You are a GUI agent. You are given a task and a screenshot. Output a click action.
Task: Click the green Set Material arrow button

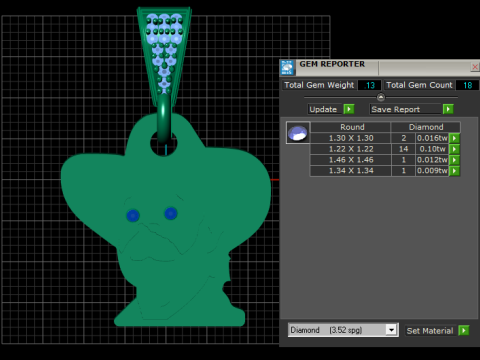pyautogui.click(x=463, y=330)
